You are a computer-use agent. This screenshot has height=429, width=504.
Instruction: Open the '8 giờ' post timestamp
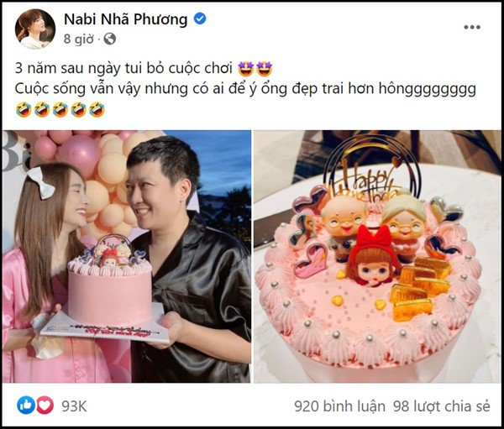tap(78, 39)
